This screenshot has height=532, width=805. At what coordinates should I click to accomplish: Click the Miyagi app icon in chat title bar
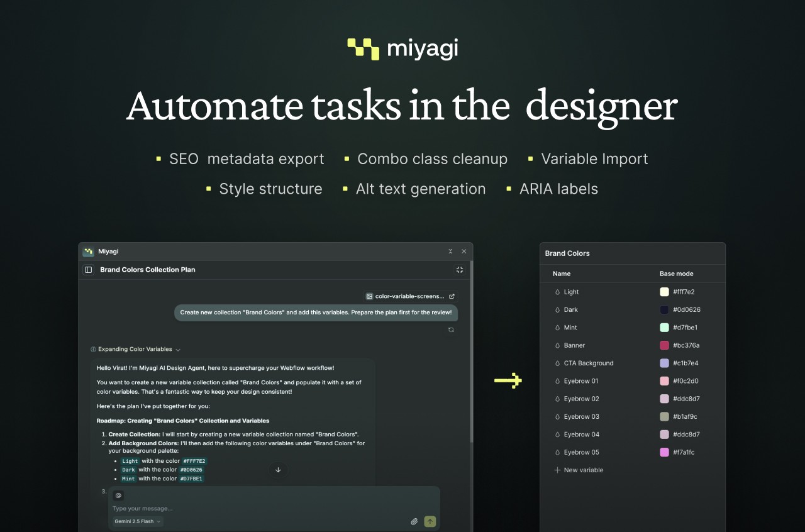pyautogui.click(x=89, y=252)
